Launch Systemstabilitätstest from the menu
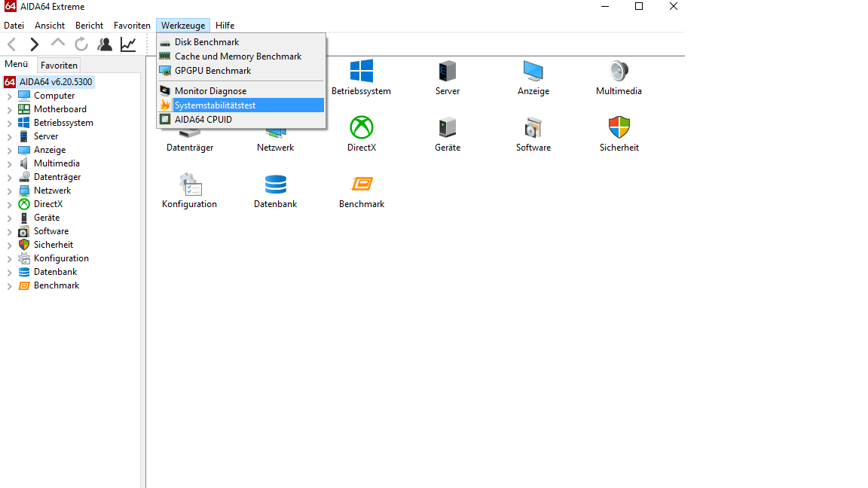 coord(241,105)
